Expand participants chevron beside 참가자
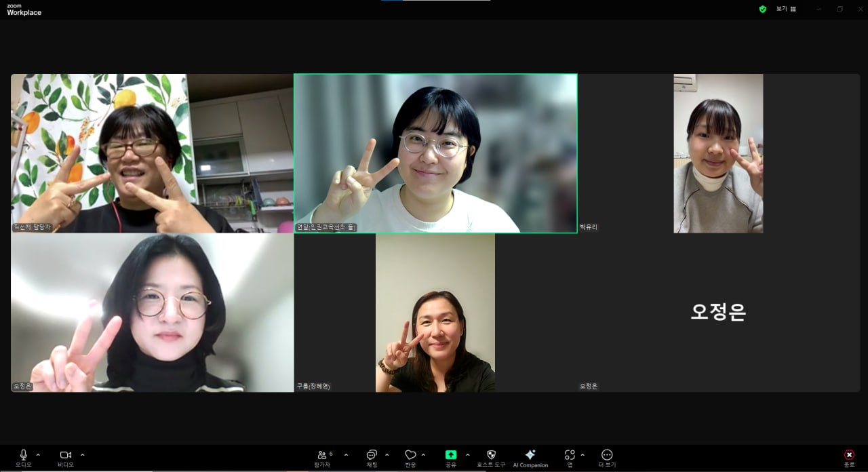The image size is (868, 472). [x=346, y=454]
